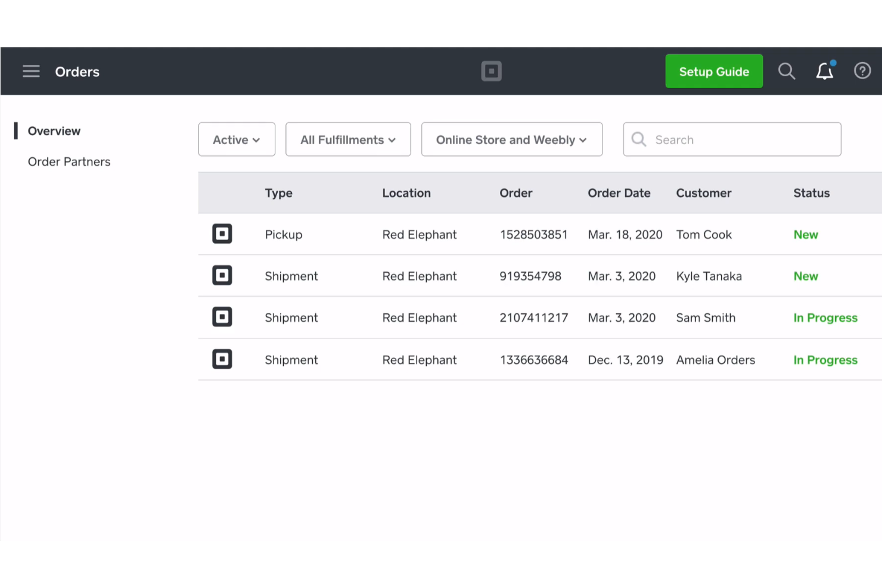Image resolution: width=882 pixels, height=588 pixels.
Task: Select the Square icon beside order 919354798
Action: pos(222,275)
